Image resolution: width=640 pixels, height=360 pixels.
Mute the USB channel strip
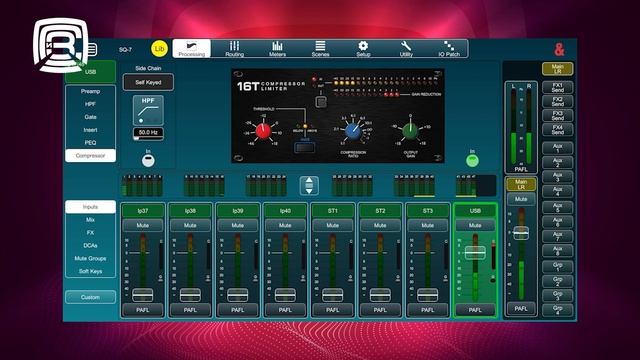475,225
